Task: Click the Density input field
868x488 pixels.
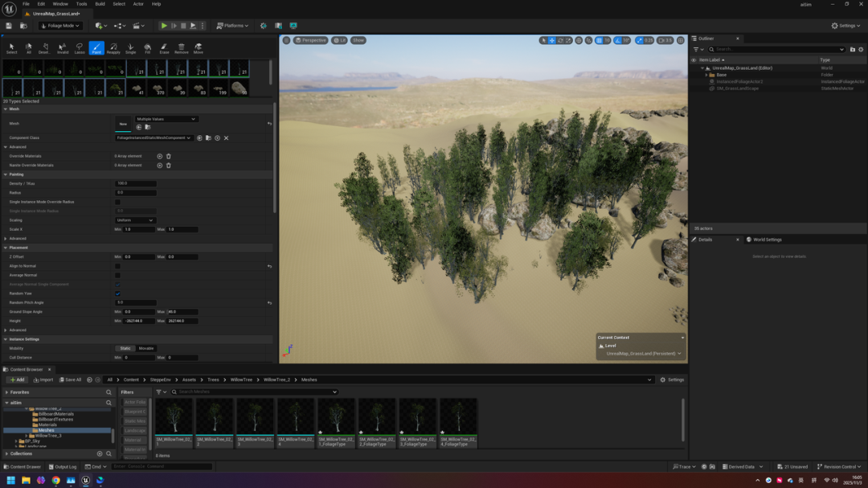Action: [136, 183]
